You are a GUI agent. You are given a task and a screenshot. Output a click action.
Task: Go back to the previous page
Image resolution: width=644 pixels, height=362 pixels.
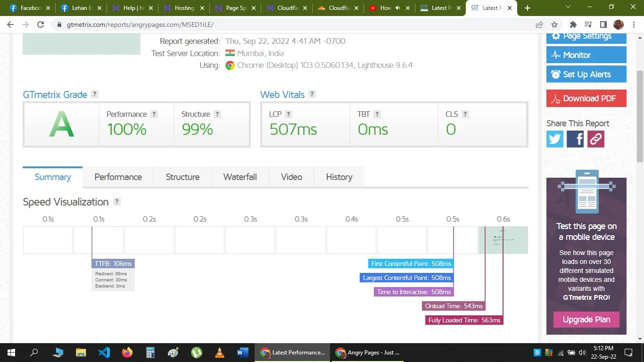10,25
